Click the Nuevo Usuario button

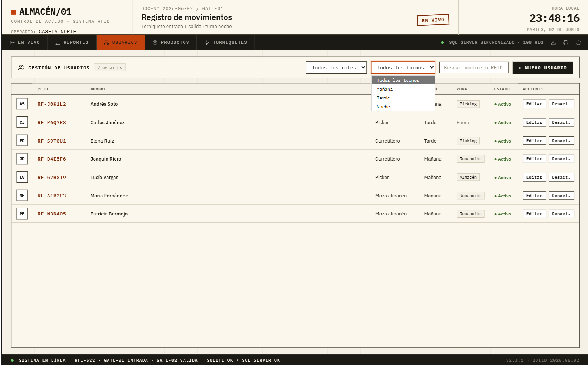point(542,67)
